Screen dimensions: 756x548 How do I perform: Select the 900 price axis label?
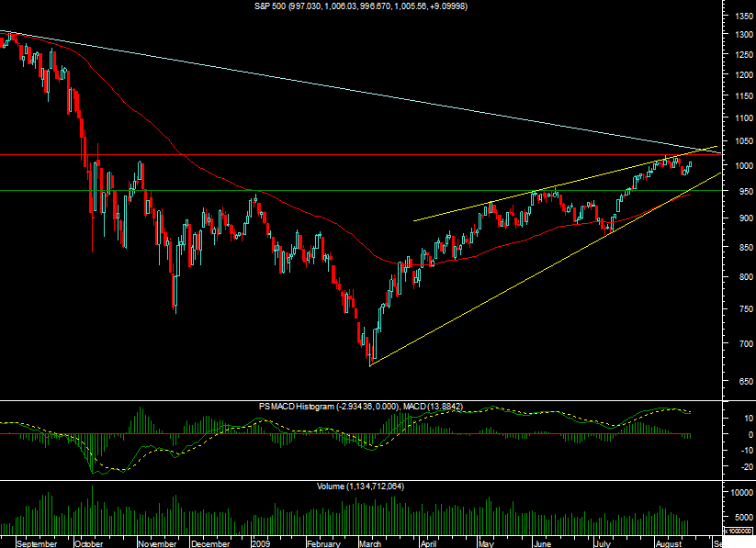coord(746,218)
